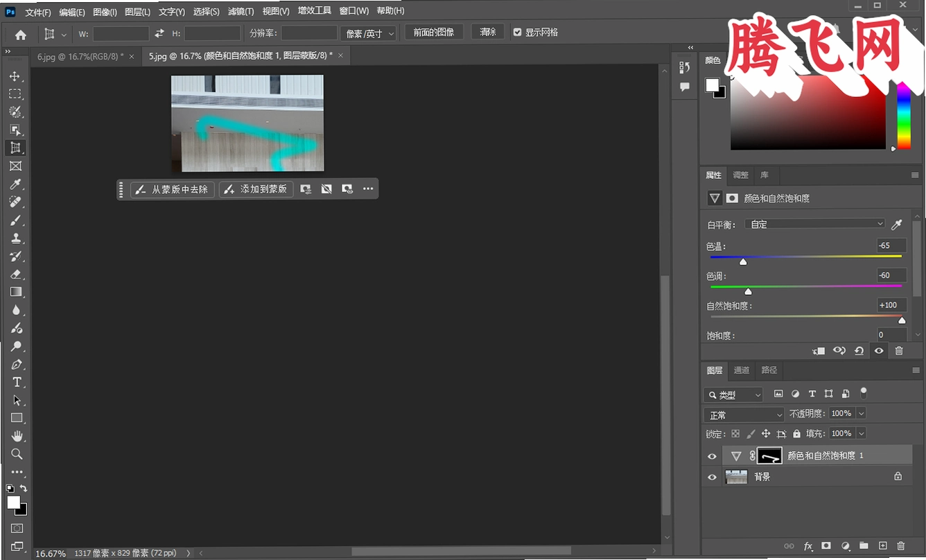Open the Properties panel hamburger menu
This screenshot has width=926, height=560.
coord(915,175)
